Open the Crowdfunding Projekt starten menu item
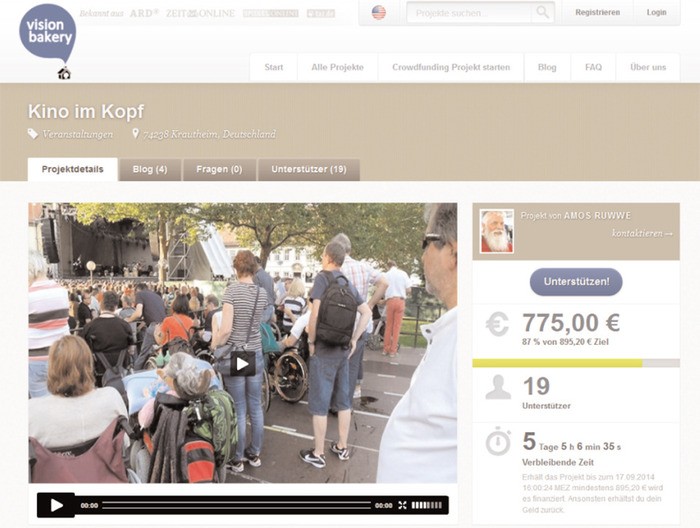 451,67
